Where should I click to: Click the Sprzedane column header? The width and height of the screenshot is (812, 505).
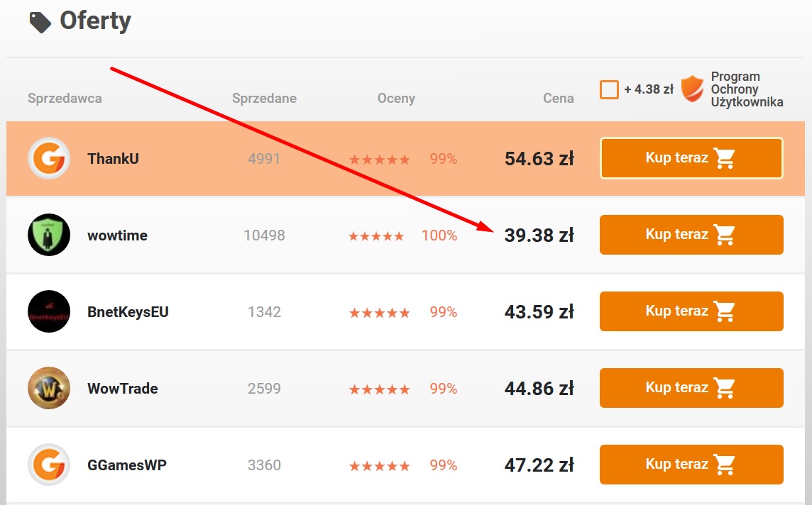click(264, 99)
